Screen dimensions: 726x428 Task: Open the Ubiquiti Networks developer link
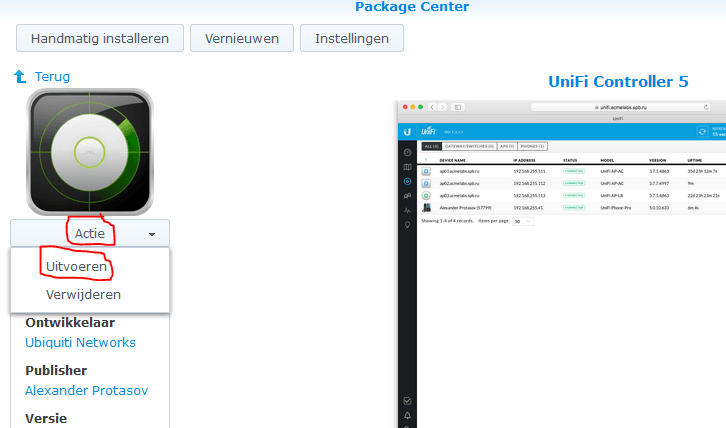coord(81,343)
